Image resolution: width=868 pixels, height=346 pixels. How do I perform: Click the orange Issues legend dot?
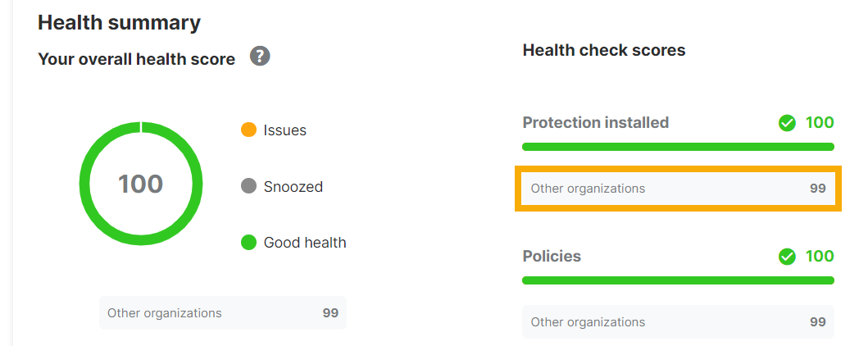click(x=248, y=130)
